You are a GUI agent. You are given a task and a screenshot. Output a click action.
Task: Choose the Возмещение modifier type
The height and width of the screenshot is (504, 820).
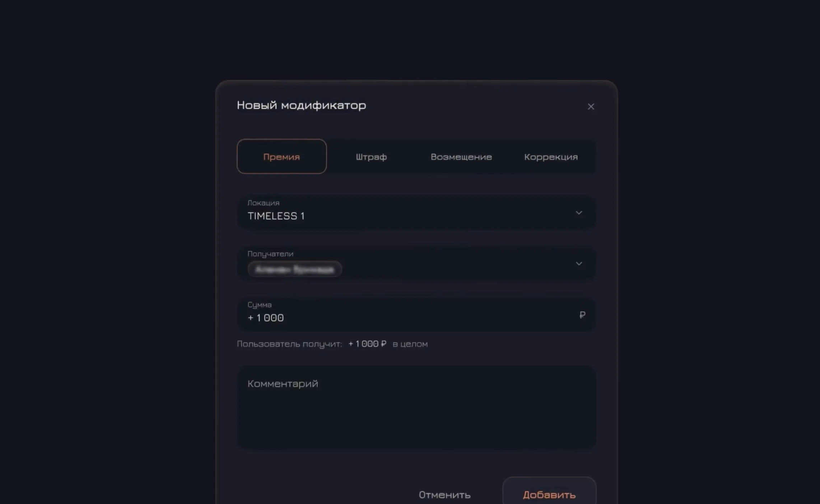461,157
